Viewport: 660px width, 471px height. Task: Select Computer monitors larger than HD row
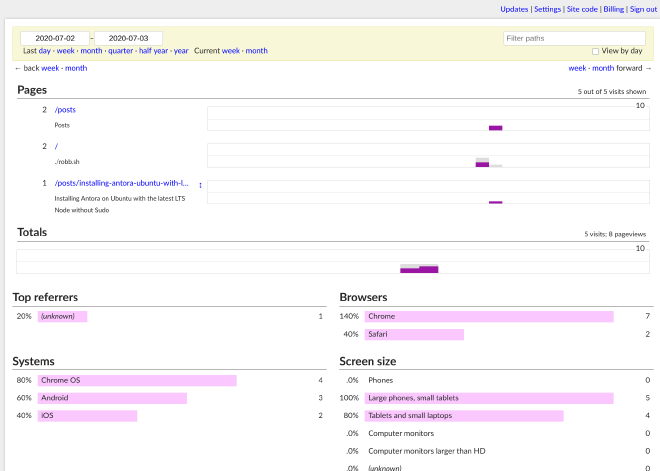[x=496, y=451]
